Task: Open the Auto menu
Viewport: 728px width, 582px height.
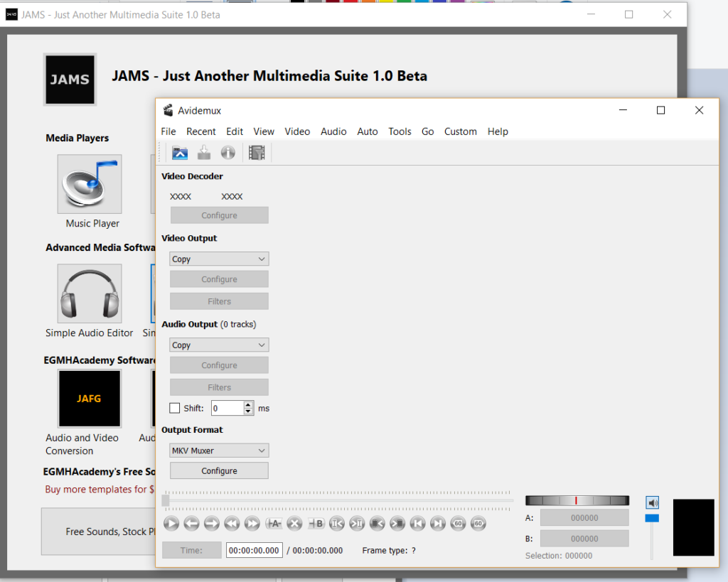Action: tap(368, 131)
